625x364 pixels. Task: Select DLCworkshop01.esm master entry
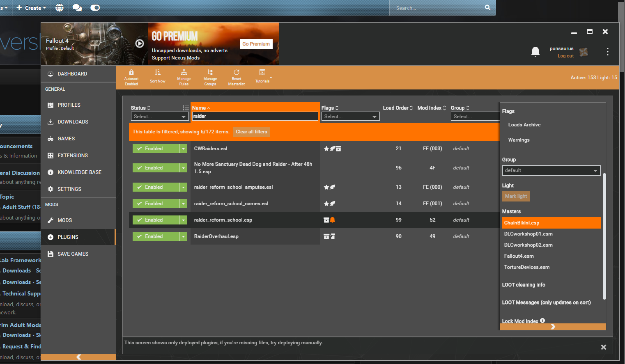[x=551, y=234]
